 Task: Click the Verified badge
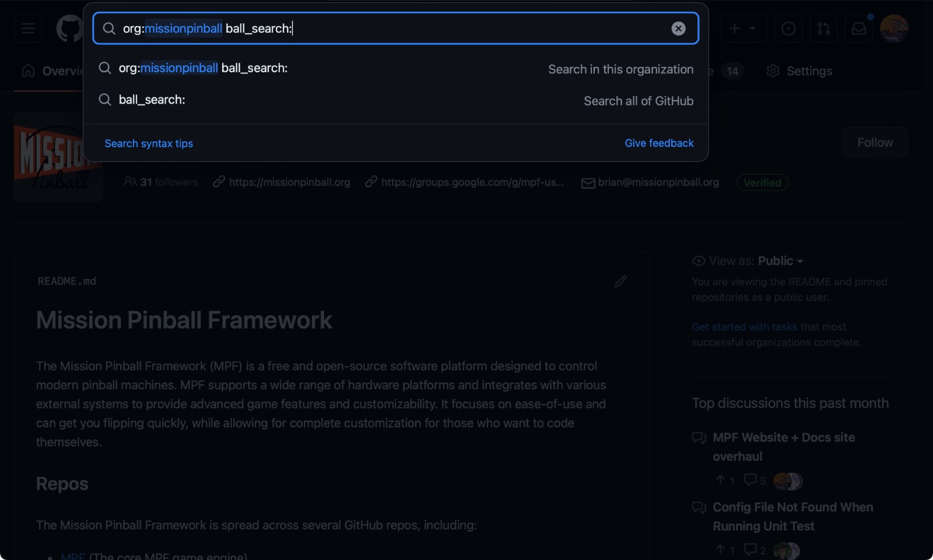(x=762, y=182)
